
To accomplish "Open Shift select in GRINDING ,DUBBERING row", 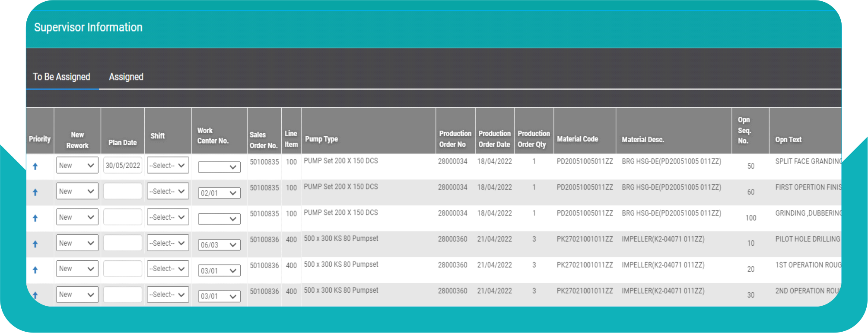I will coord(168,217).
